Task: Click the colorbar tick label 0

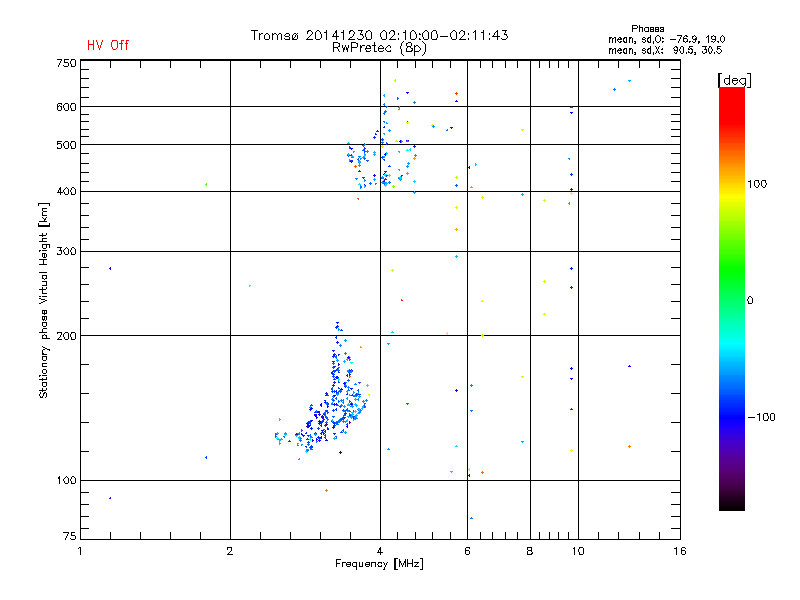Action: click(749, 301)
